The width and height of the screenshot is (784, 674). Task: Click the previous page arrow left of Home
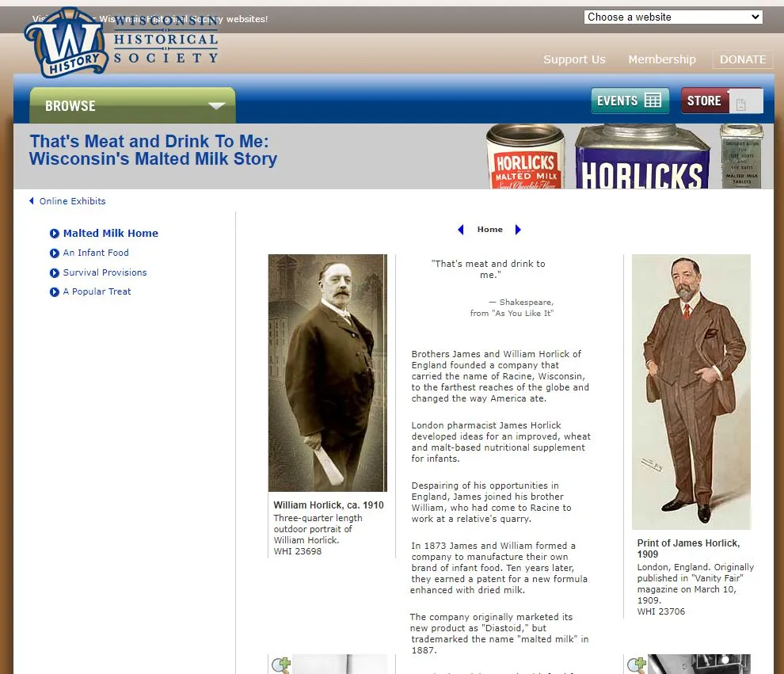460,230
